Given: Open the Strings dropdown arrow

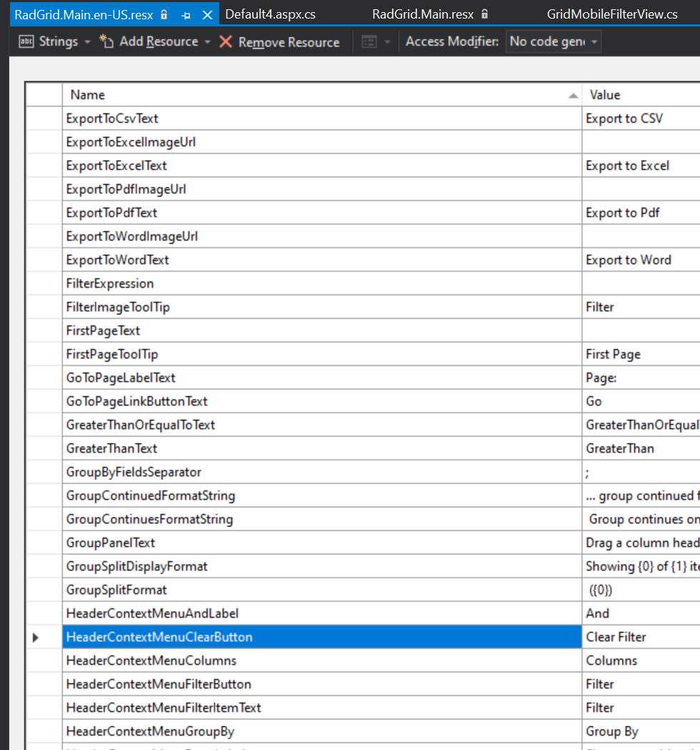Looking at the screenshot, I should tap(87, 42).
